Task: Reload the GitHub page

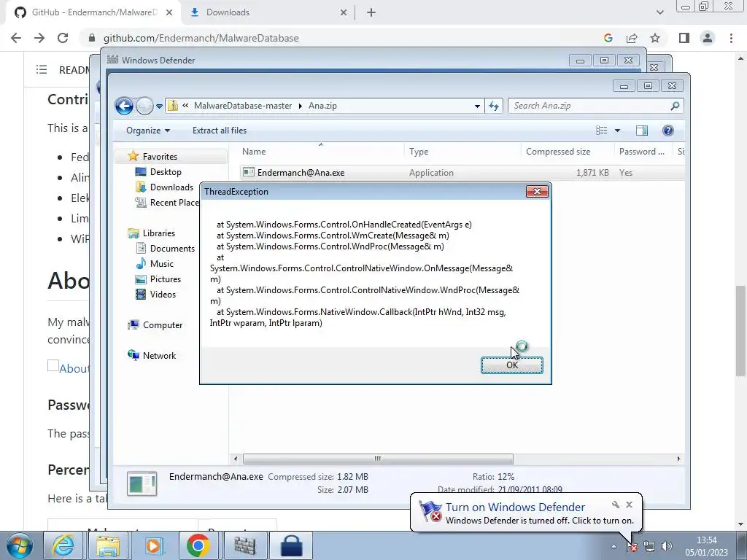Action: click(x=63, y=38)
